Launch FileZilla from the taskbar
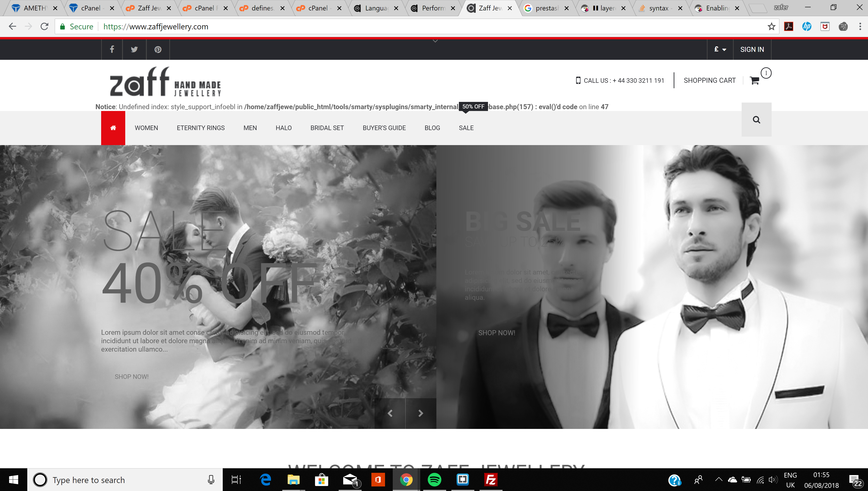The height and width of the screenshot is (491, 868). (491, 480)
